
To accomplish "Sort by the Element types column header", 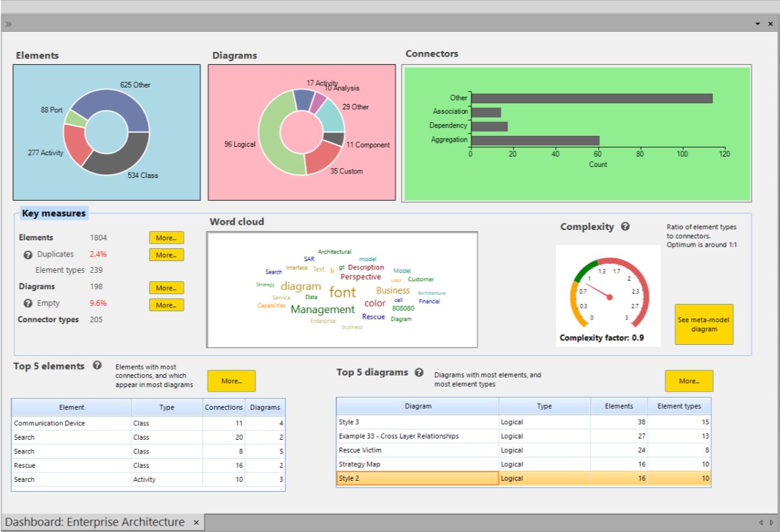I will (679, 406).
